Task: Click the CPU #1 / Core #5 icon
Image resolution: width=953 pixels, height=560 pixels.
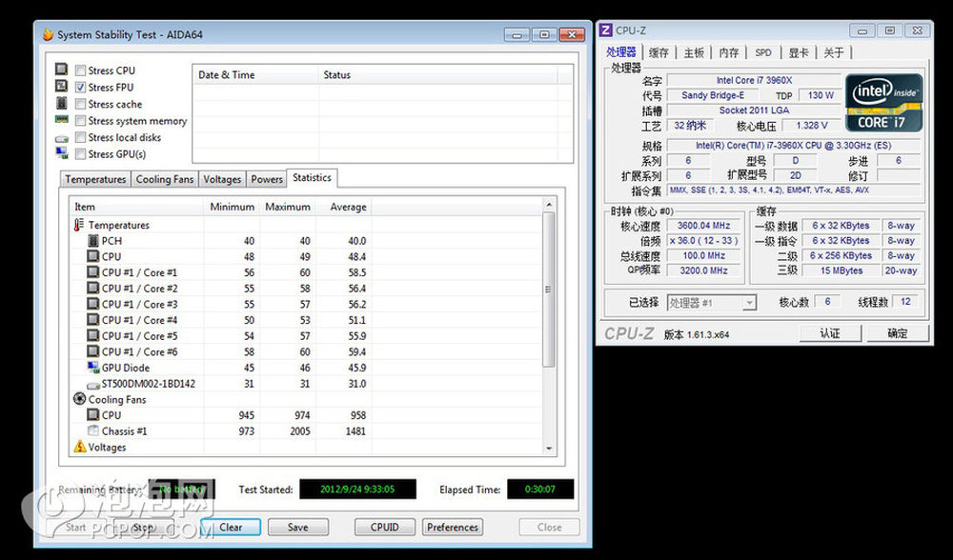Action: click(93, 335)
